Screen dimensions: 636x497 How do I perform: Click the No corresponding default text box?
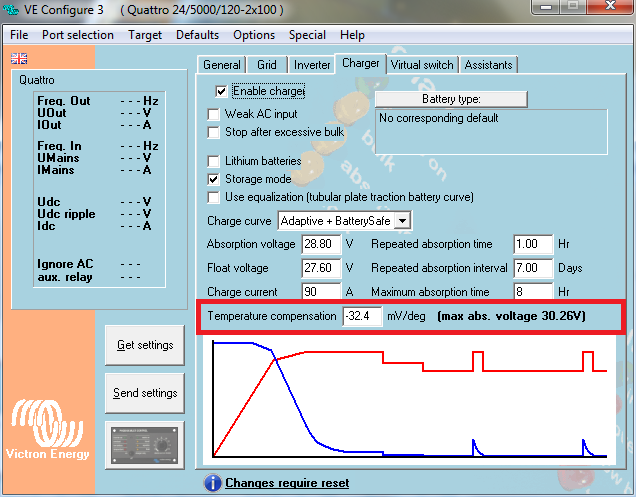(x=491, y=131)
